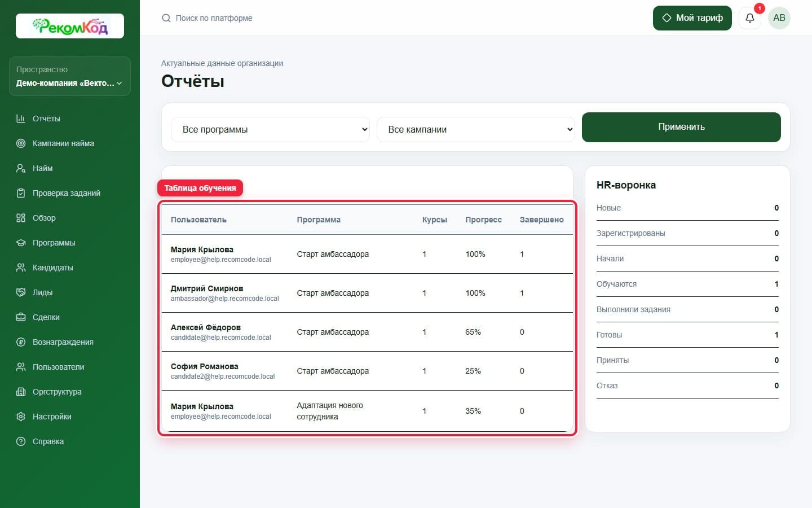Expand the Пространство workspace selector
This screenshot has height=508, width=812.
pos(70,76)
